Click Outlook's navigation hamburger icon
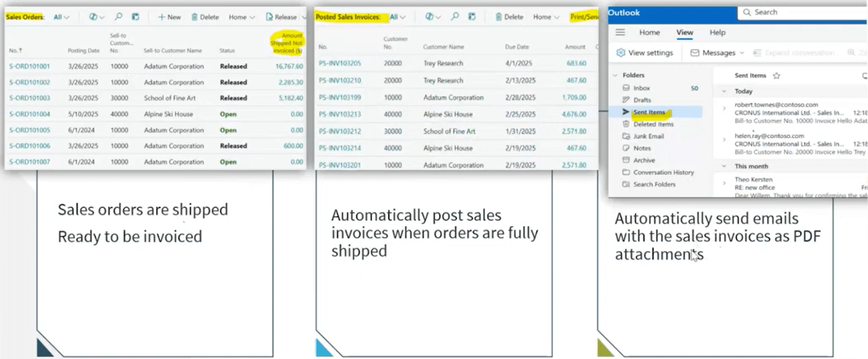 tap(620, 32)
